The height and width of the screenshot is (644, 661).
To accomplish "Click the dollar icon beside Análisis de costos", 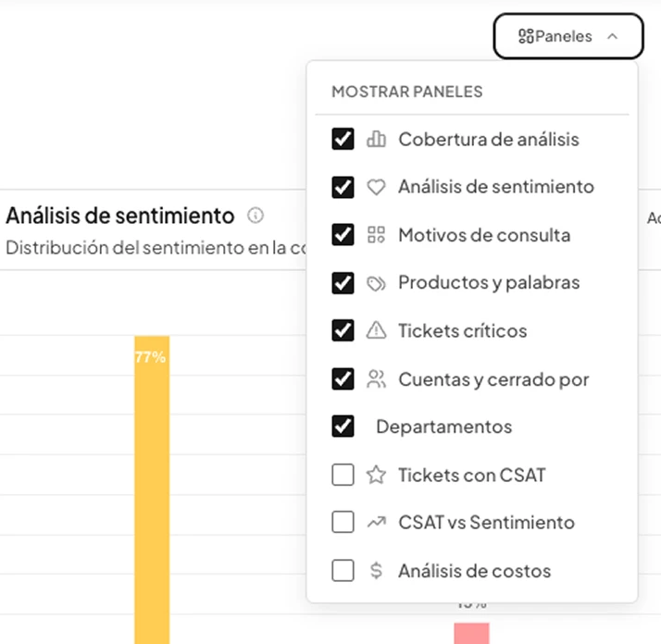I will click(x=376, y=571).
